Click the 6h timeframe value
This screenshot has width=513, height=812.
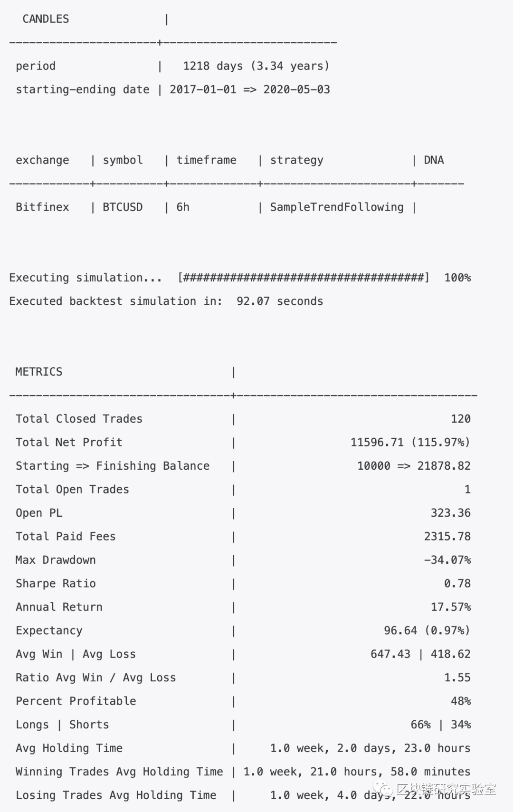[x=183, y=207]
